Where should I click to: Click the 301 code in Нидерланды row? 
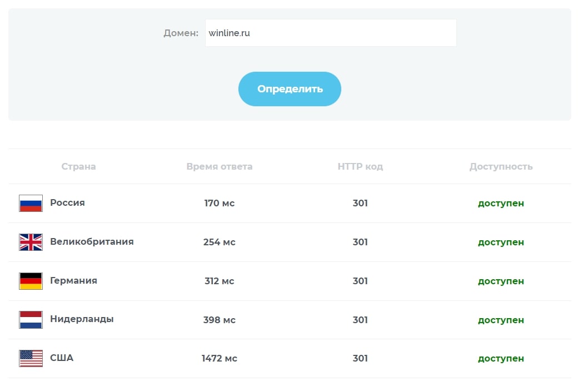[360, 320]
